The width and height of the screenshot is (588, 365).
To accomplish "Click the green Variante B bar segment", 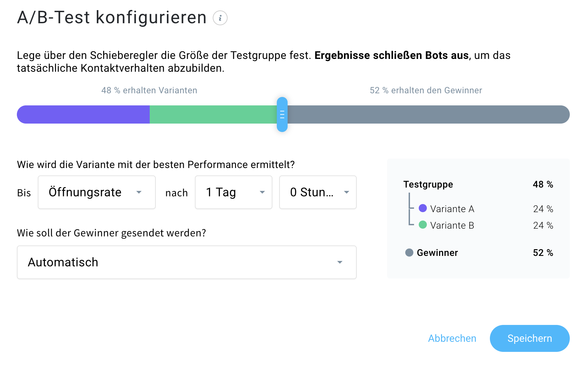I will tap(213, 114).
